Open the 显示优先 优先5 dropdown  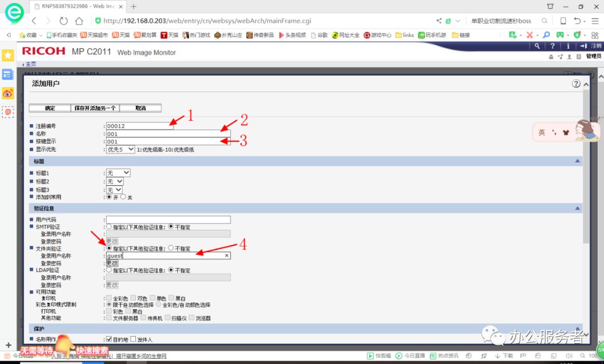point(121,149)
